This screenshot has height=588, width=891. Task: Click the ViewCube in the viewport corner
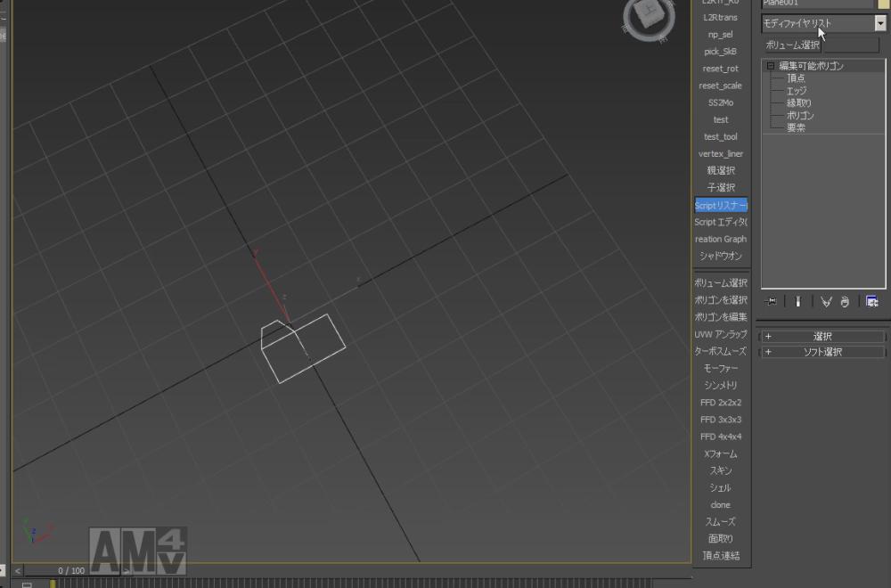(x=649, y=15)
